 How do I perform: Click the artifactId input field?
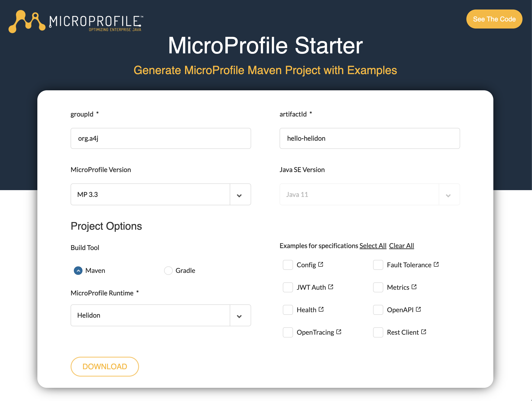coord(370,138)
